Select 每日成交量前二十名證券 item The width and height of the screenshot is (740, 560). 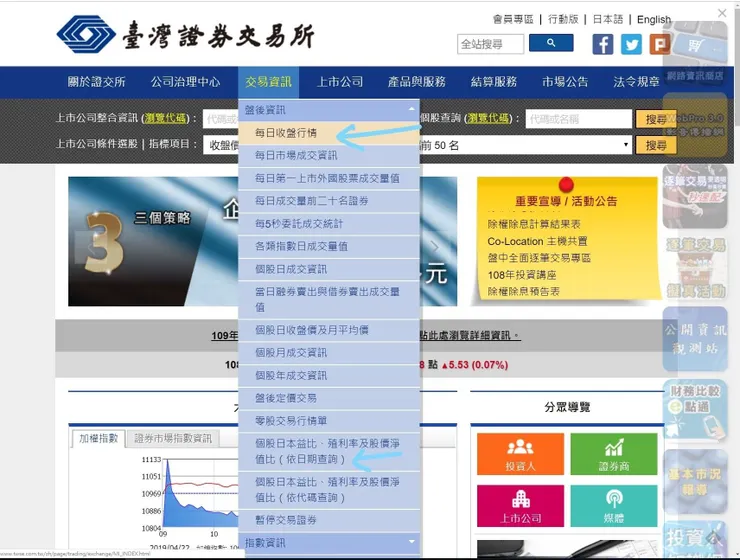pos(329,201)
